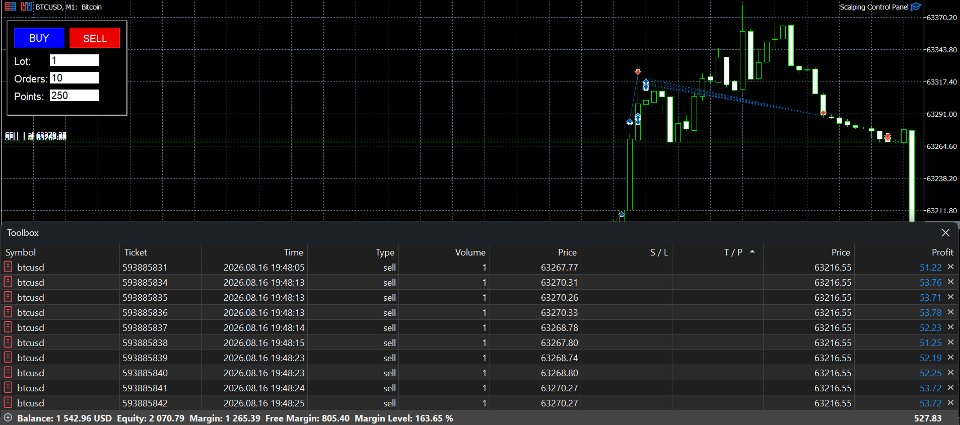This screenshot has height=425, width=960.
Task: Click the order icon on the 593885834 row
Action: click(9, 282)
